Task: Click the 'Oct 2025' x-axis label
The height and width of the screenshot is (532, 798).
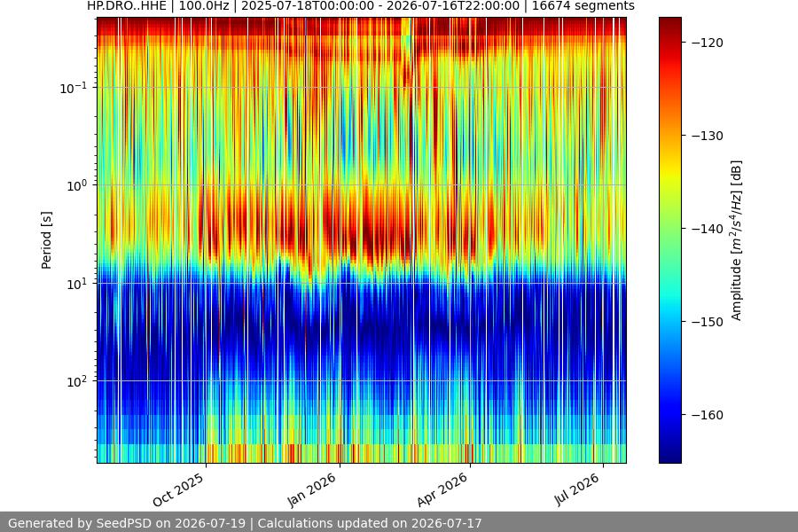Action: pos(178,489)
